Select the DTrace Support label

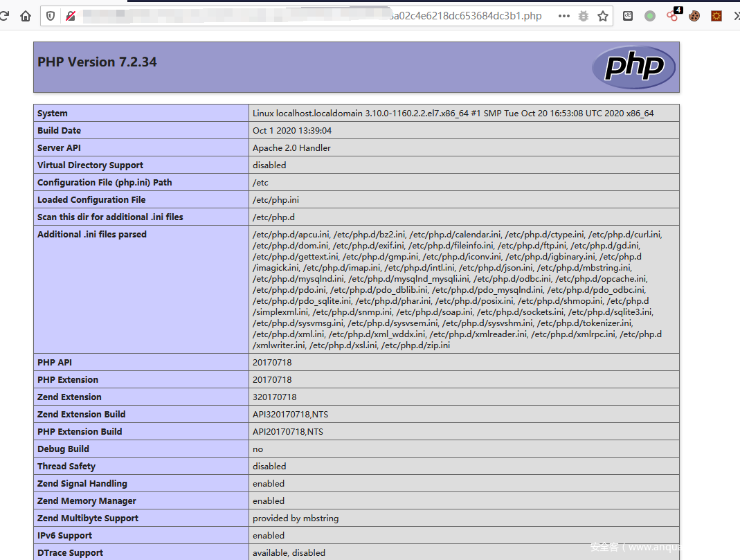(71, 553)
